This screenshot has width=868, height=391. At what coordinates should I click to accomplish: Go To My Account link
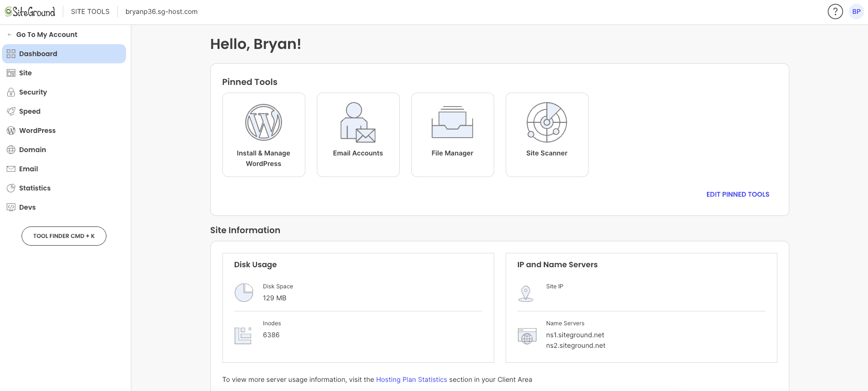point(46,35)
